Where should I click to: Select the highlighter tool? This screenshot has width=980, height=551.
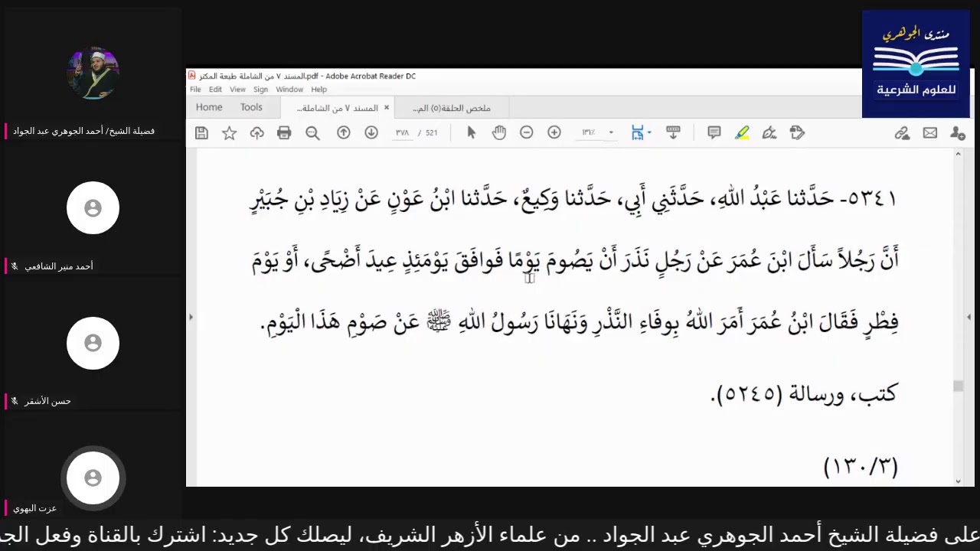point(742,132)
